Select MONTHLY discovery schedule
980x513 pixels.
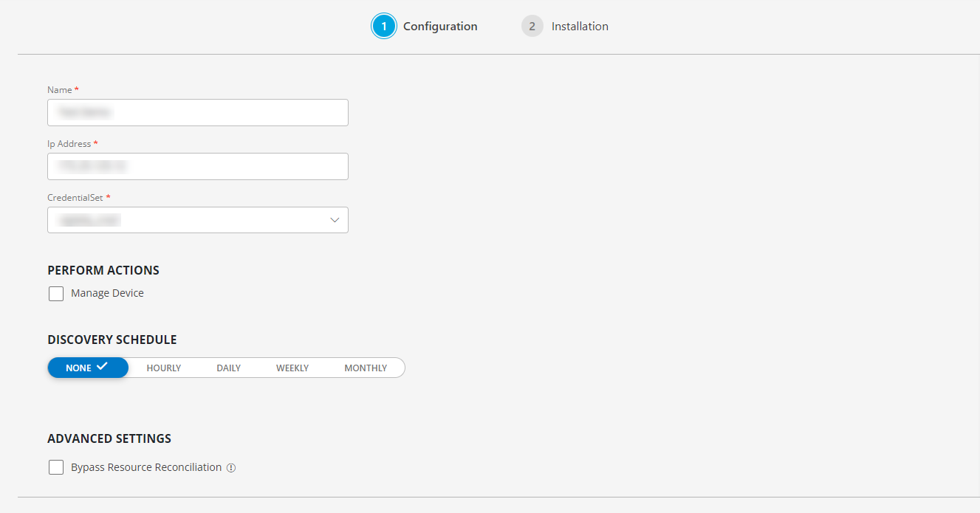click(x=365, y=367)
